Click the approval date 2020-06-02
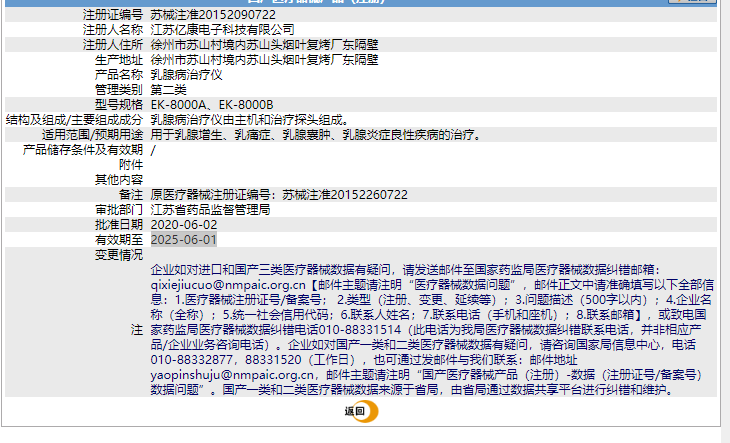Screen dimensions: 730x443 tap(184, 225)
